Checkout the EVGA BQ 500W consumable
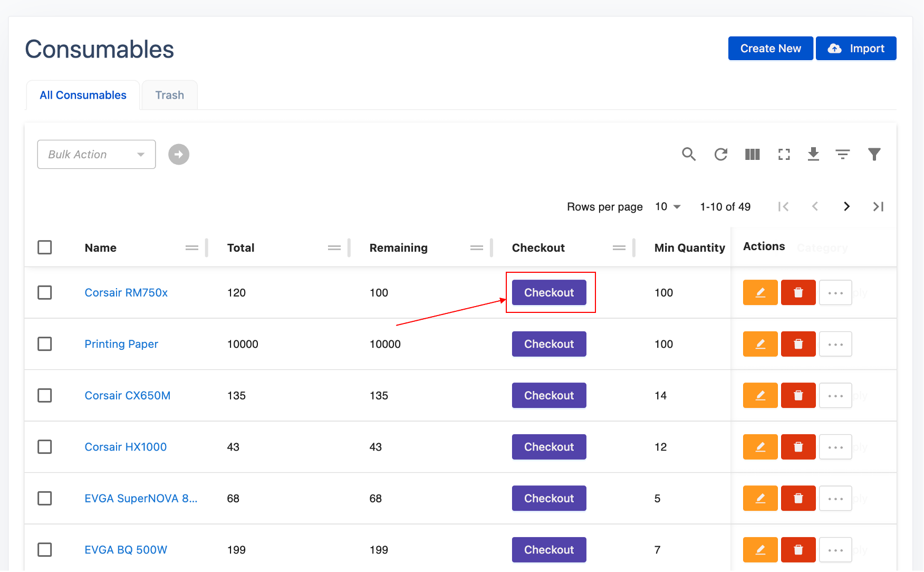 [549, 550]
